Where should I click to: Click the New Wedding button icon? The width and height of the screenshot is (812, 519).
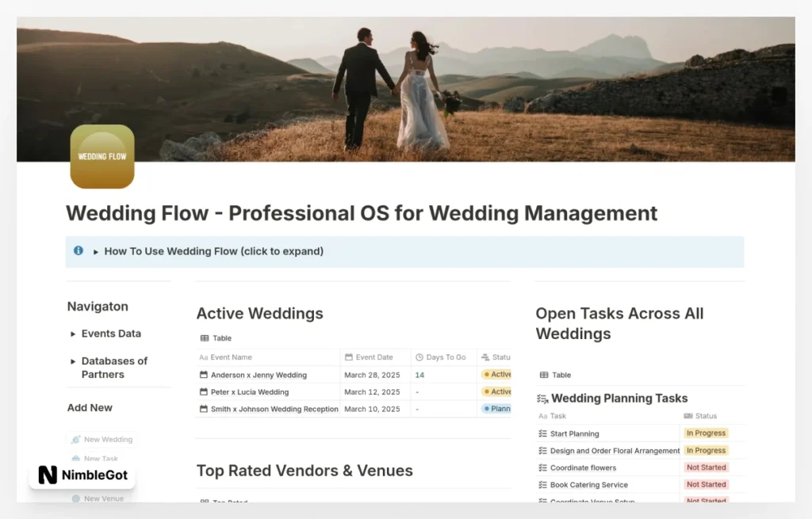[76, 439]
